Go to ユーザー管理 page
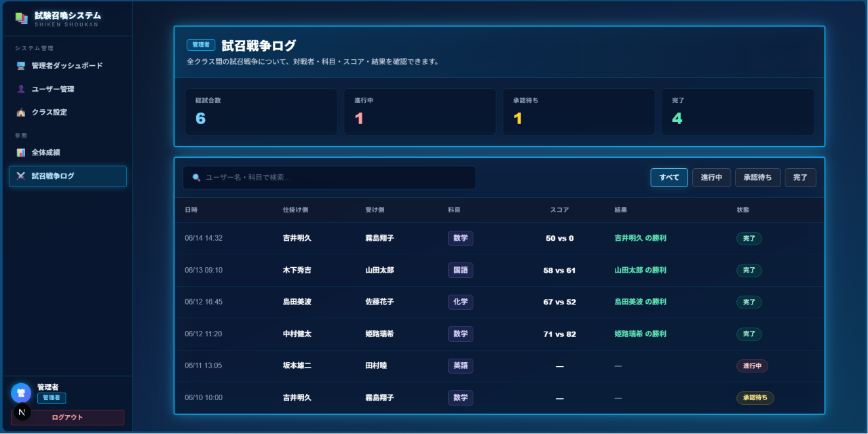The width and height of the screenshot is (868, 434). pyautogui.click(x=68, y=89)
